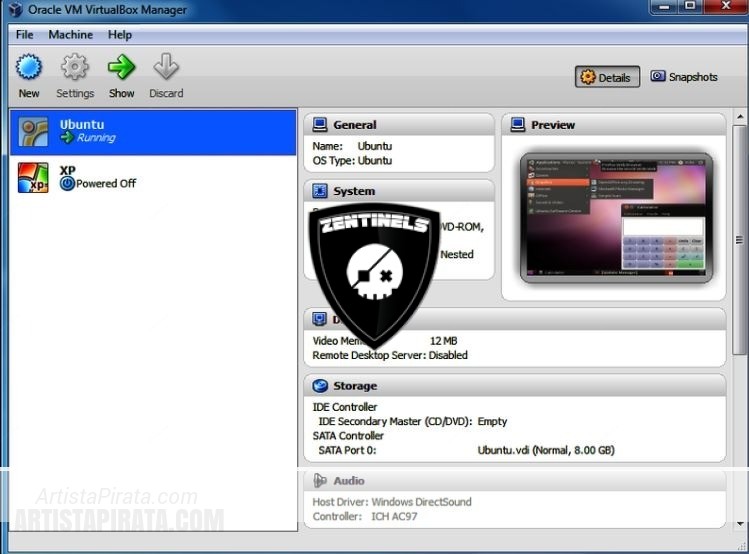The image size is (749, 554).
Task: Click the 'SATA Port 0:' label
Action: [347, 450]
